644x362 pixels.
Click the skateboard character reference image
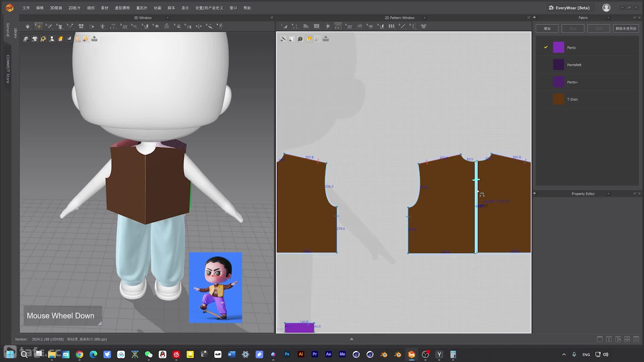click(x=215, y=288)
